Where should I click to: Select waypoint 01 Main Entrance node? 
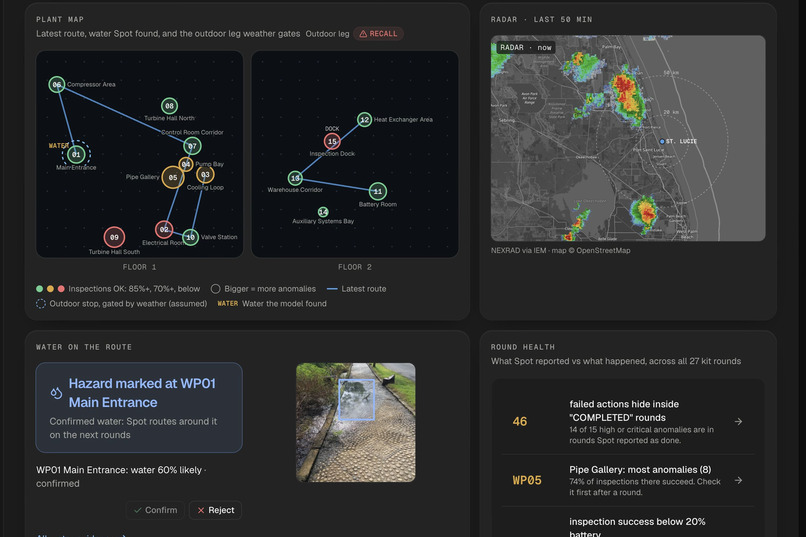[76, 154]
